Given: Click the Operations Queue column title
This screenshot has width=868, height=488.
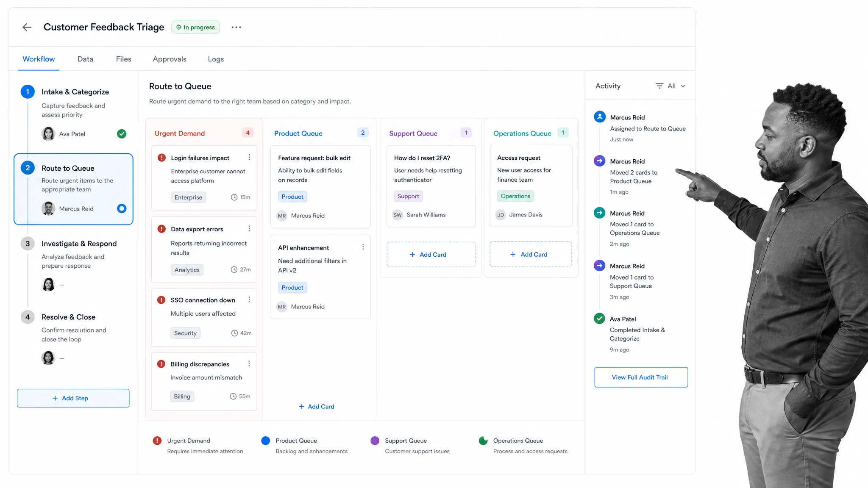Looking at the screenshot, I should pyautogui.click(x=522, y=133).
